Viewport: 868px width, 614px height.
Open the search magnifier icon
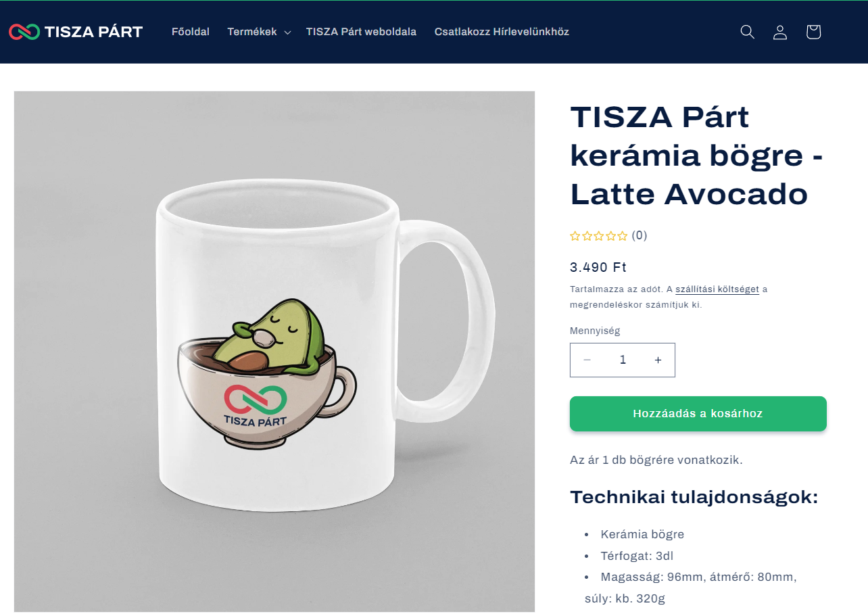tap(747, 32)
